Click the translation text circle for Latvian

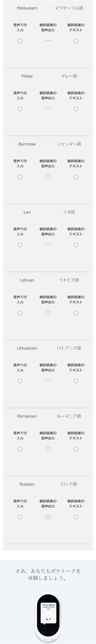point(76,313)
